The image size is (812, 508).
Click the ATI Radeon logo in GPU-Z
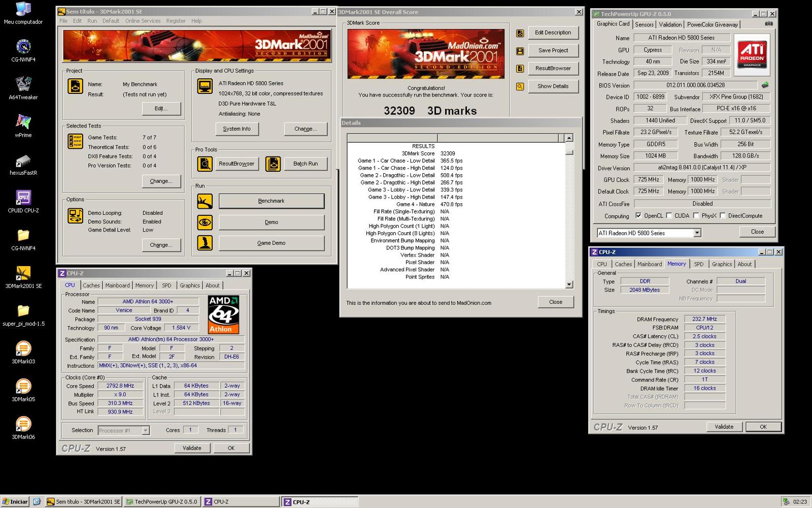752,55
